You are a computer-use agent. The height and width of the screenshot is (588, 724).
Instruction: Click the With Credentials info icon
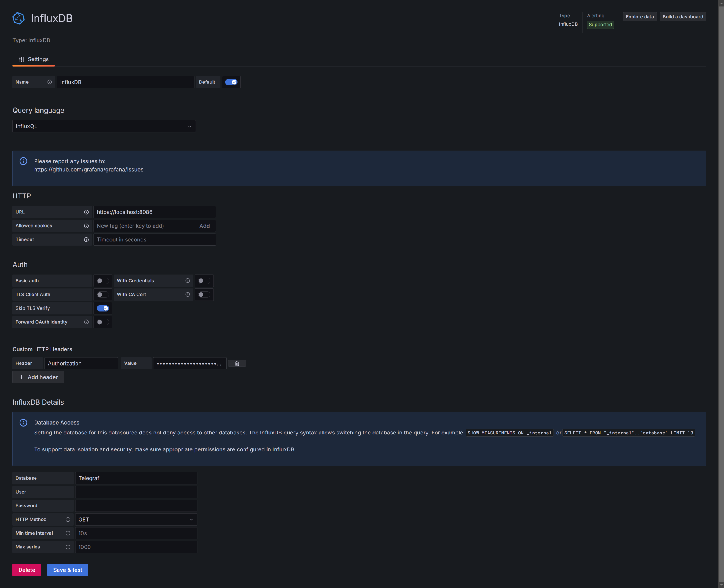click(188, 281)
